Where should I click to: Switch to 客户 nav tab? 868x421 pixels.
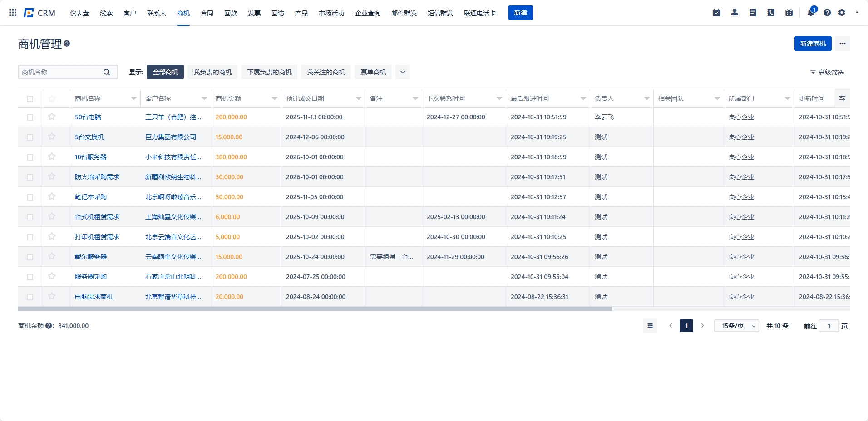click(130, 13)
